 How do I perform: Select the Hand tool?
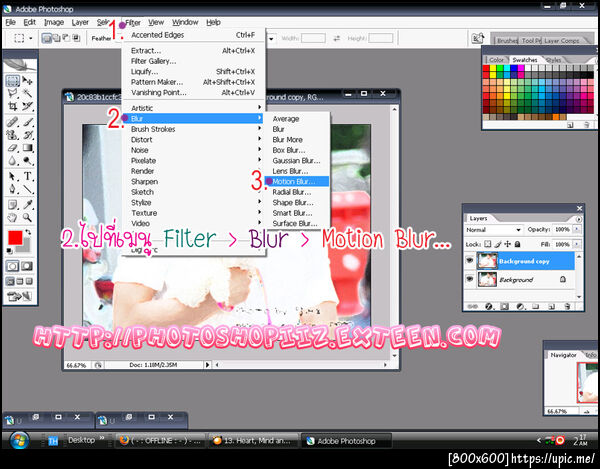pyautogui.click(x=12, y=218)
